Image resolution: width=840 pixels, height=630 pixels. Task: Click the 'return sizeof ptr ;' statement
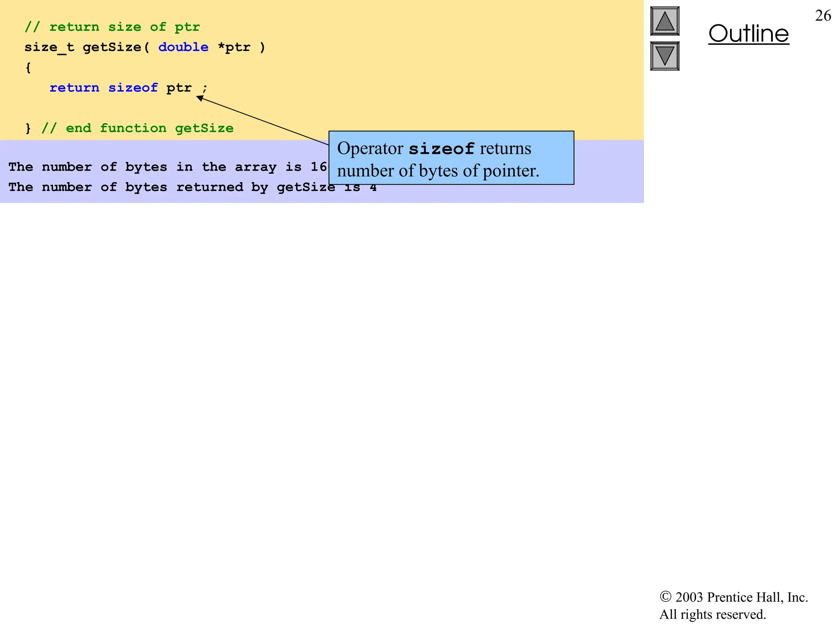pos(129,88)
